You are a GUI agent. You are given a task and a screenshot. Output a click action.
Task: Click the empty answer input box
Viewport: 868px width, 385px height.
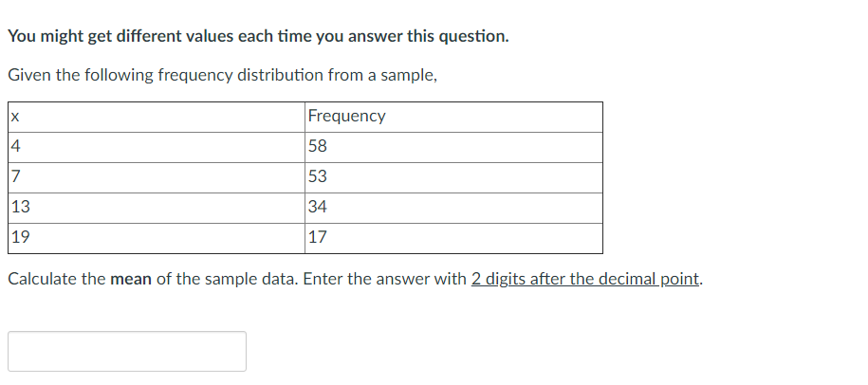[127, 351]
